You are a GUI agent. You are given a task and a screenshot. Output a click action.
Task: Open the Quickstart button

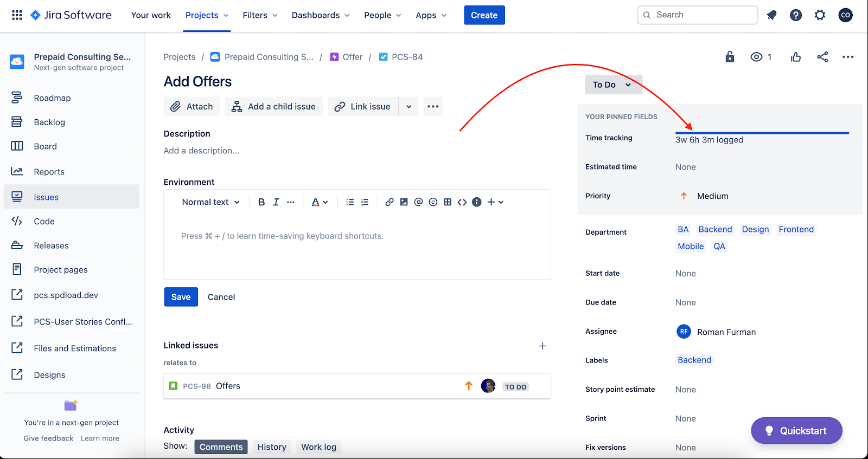pyautogui.click(x=796, y=431)
